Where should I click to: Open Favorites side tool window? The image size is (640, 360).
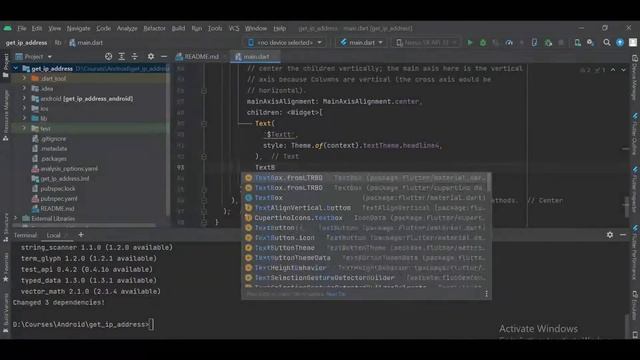click(5, 268)
